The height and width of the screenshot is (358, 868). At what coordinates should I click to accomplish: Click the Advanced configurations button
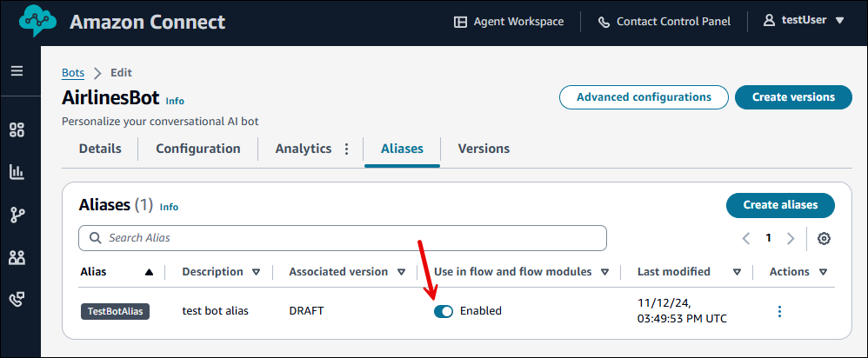(644, 97)
